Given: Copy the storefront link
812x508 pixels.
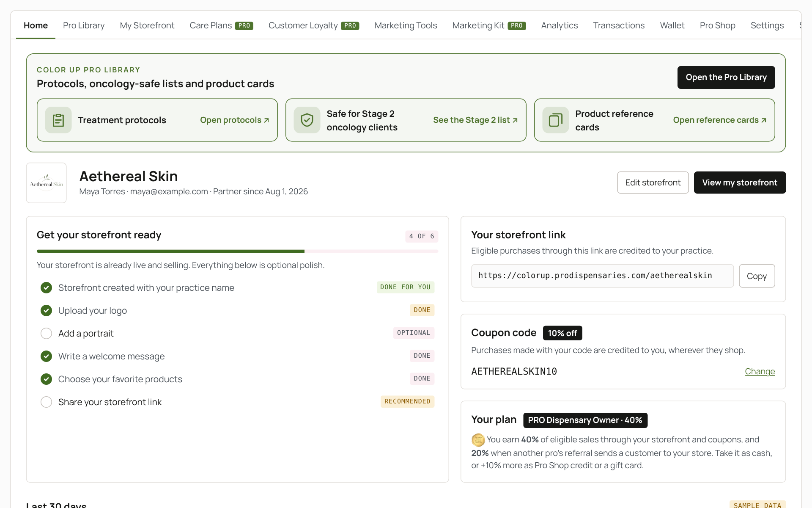Looking at the screenshot, I should tap(757, 276).
